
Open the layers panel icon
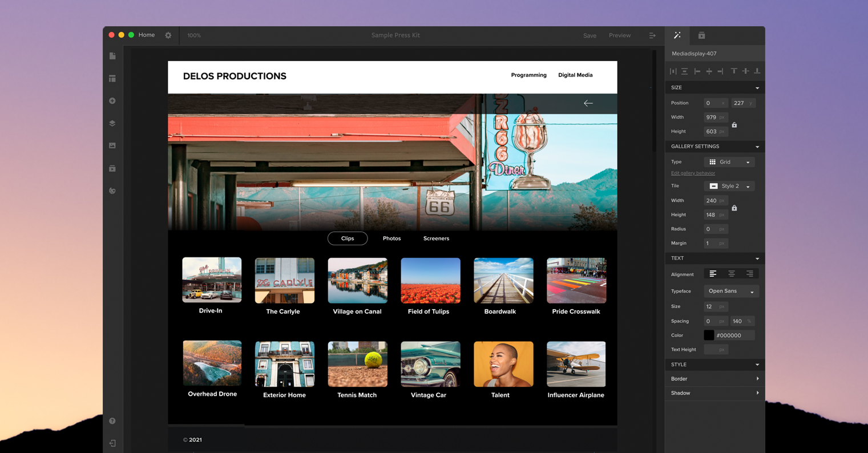click(x=112, y=123)
